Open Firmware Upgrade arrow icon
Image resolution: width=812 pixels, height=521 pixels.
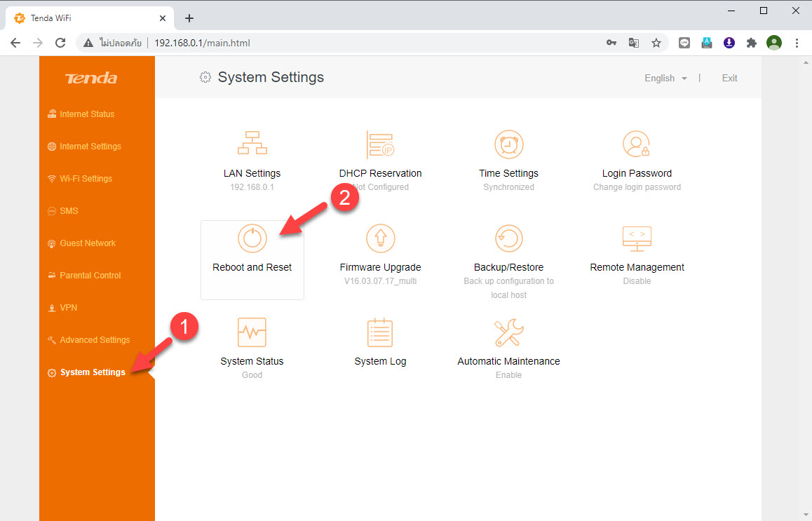(x=381, y=238)
